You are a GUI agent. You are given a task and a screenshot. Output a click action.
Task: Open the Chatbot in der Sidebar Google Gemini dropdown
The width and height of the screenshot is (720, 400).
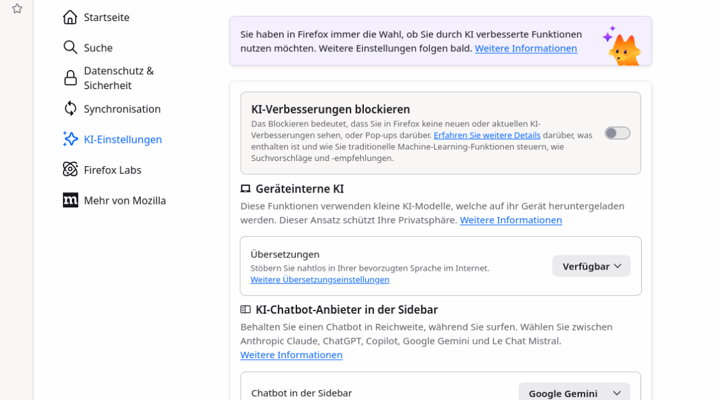574,393
